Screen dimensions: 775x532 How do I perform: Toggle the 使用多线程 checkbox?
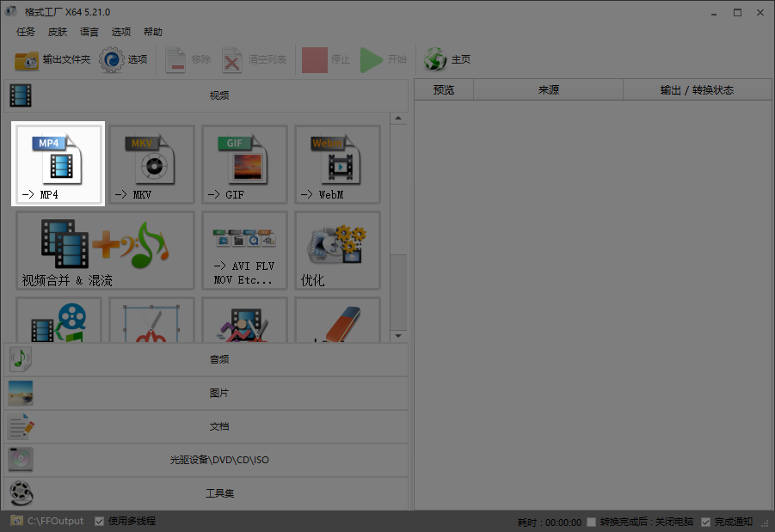click(100, 521)
